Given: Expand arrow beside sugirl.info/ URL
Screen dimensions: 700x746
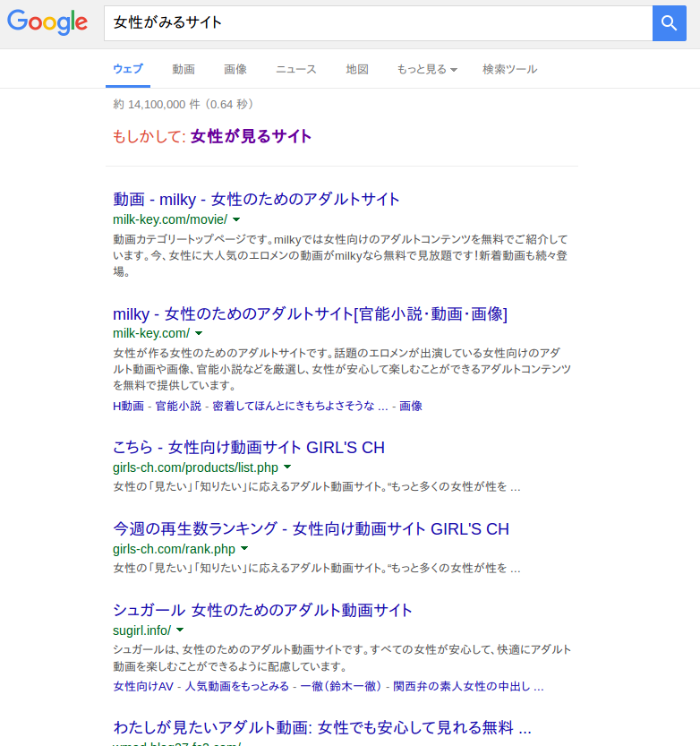Looking at the screenshot, I should [180, 630].
